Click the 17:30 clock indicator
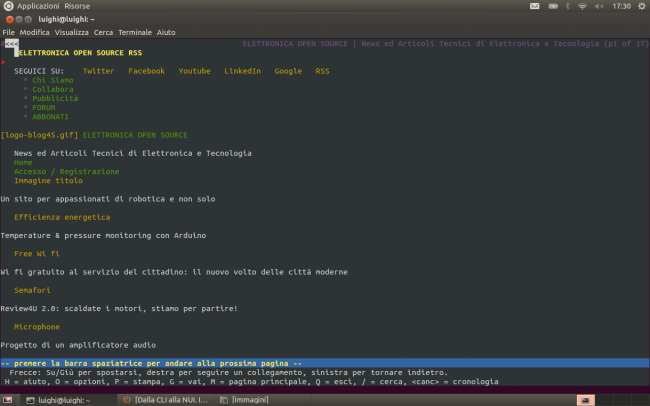Image resolution: width=650 pixels, height=406 pixels. tap(621, 6)
